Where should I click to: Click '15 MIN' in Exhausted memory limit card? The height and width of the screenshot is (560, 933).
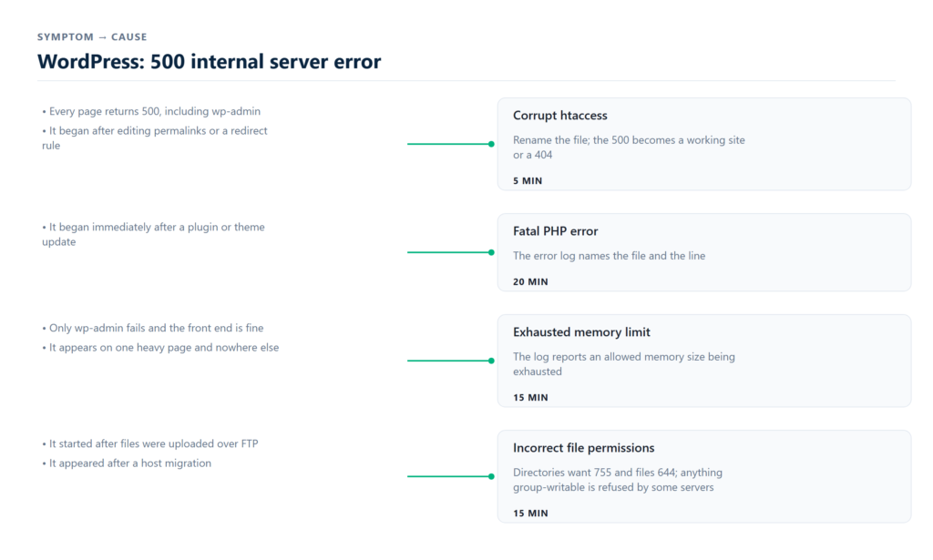point(530,398)
